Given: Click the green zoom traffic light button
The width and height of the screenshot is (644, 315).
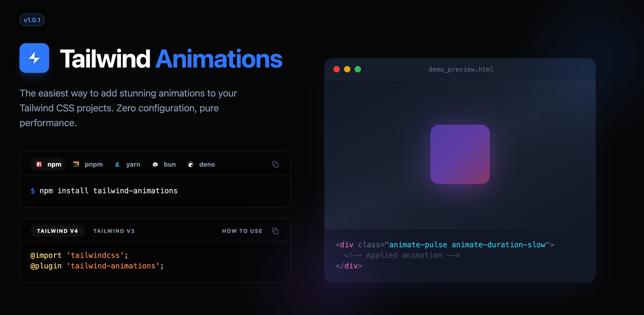Looking at the screenshot, I should coord(358,69).
